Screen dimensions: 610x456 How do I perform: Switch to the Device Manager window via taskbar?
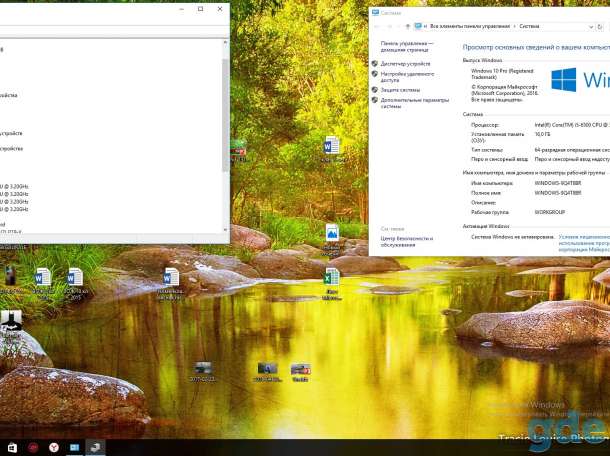pyautogui.click(x=95, y=448)
